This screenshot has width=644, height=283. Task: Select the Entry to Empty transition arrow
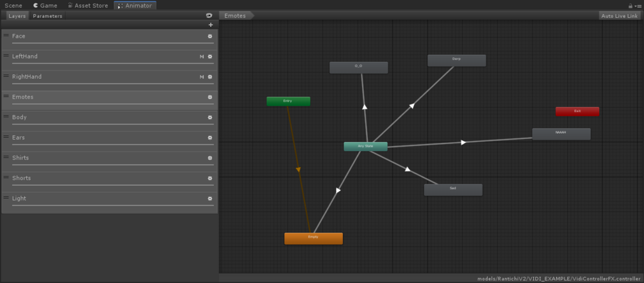[x=299, y=170]
